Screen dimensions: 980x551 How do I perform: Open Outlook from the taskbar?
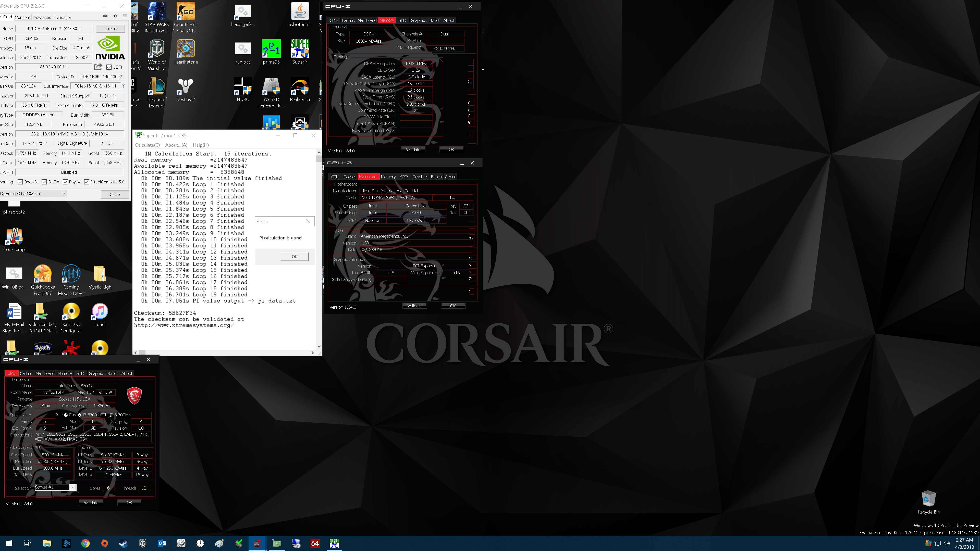[x=162, y=543]
